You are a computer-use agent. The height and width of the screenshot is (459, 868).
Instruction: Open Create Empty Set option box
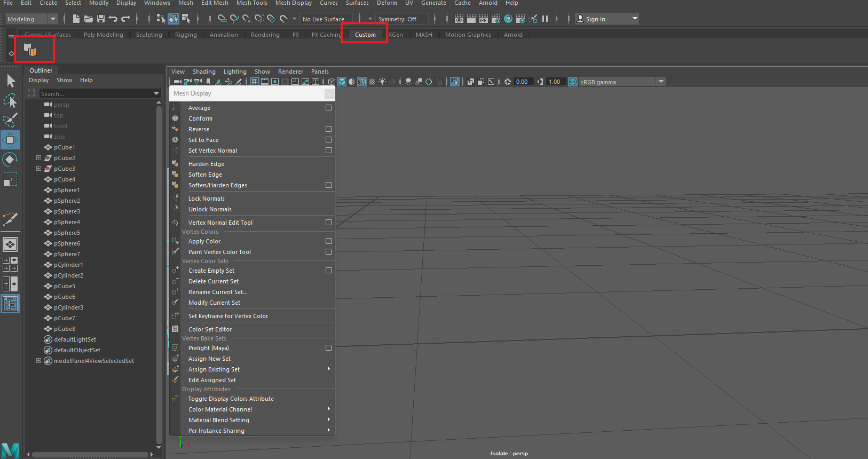(x=328, y=271)
